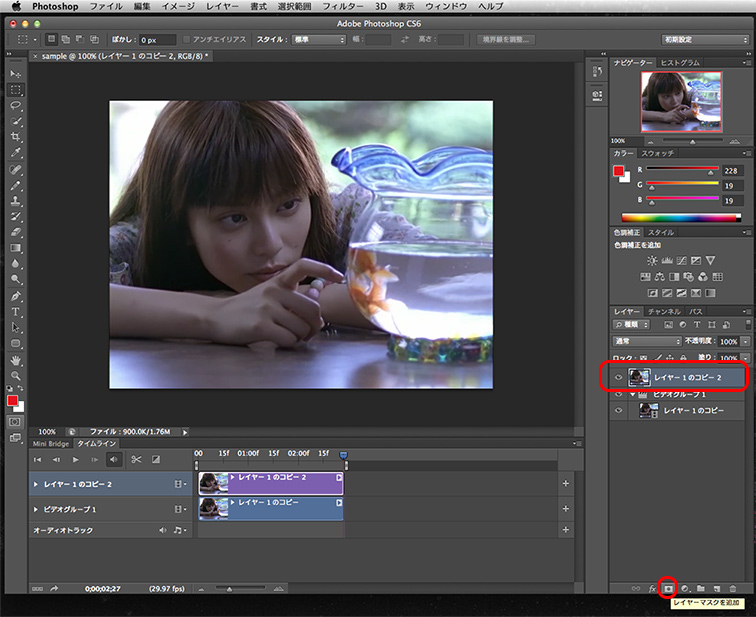
Task: Click the purple レイヤー 1 のコピー 2 clip
Action: pos(271,483)
